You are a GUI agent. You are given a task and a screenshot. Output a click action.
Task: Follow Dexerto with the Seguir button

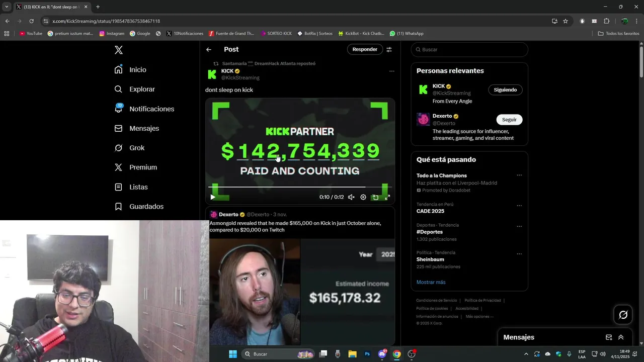[509, 120]
